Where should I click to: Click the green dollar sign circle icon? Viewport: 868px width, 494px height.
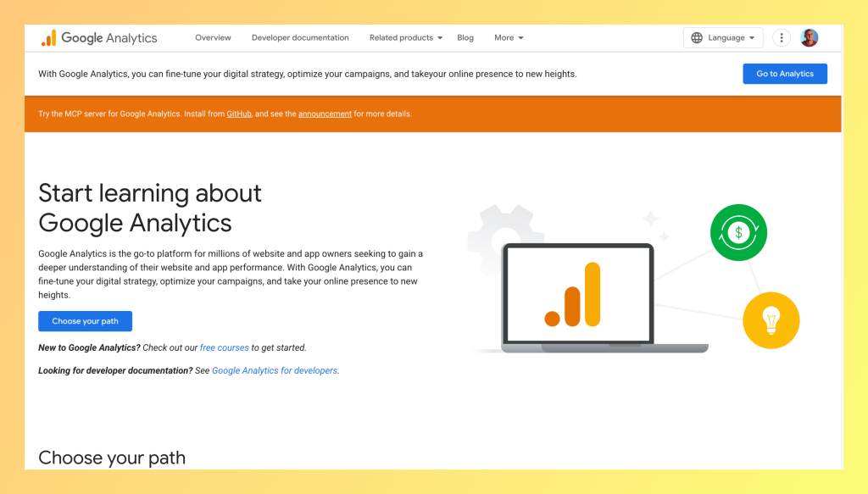click(738, 232)
